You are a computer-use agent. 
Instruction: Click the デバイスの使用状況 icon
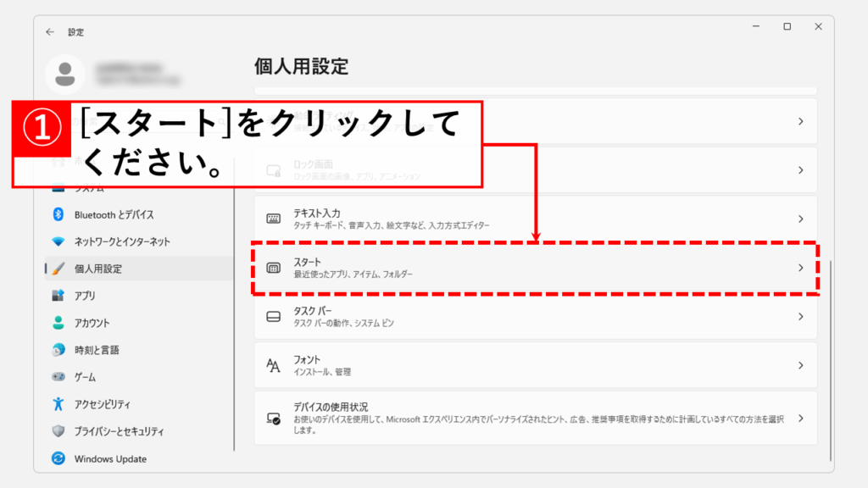274,419
